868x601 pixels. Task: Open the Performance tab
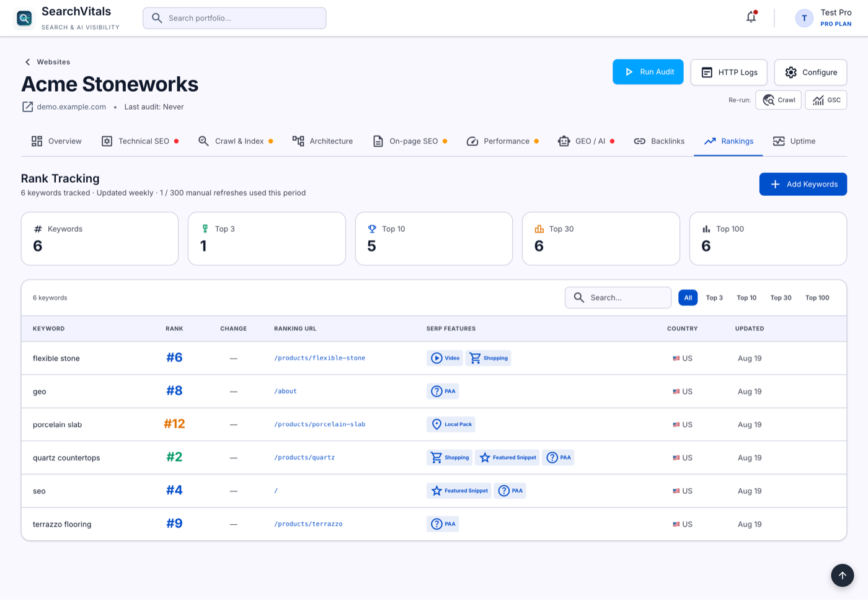tap(502, 141)
